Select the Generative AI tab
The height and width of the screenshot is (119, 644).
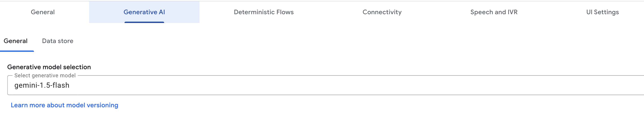click(144, 12)
